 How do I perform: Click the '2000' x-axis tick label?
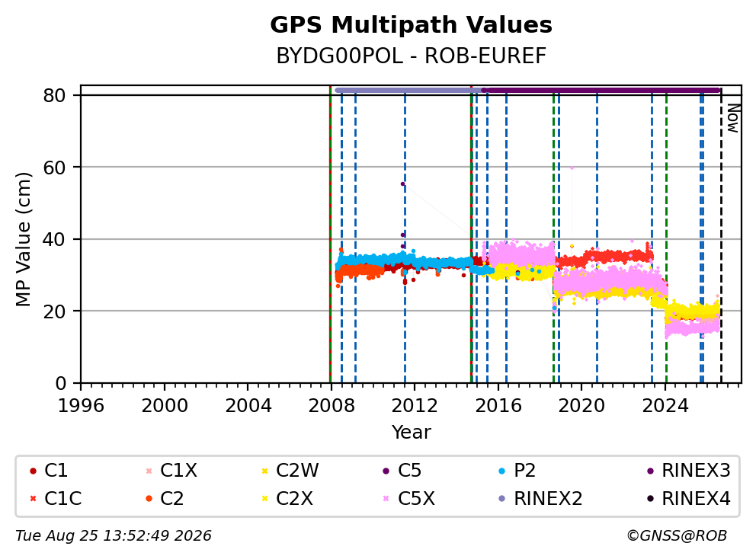(x=165, y=406)
